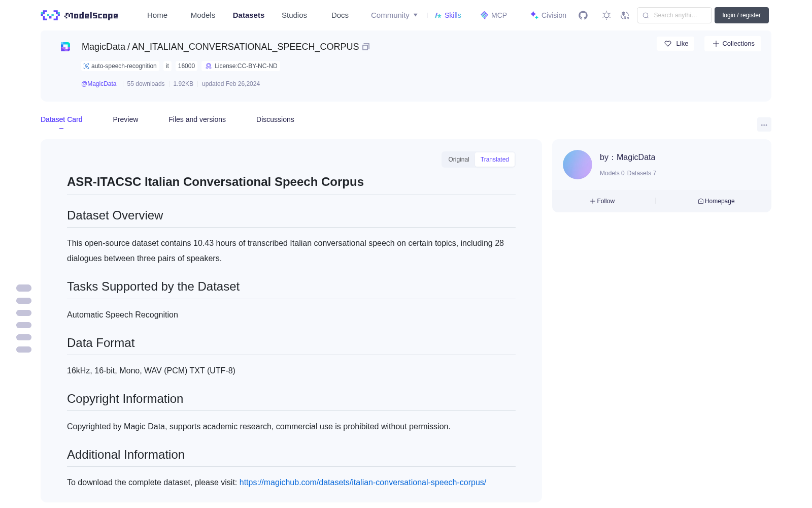Open the @MagicData profile link
The image size is (812, 508).
click(99, 84)
